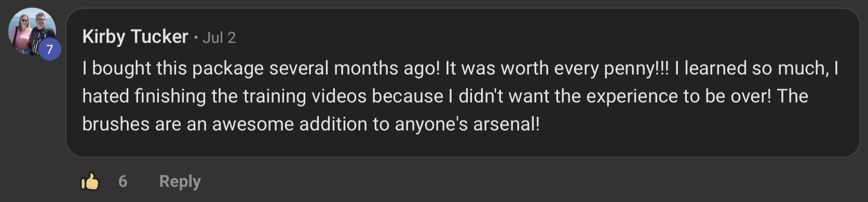View the 6 likes count
Viewport: 868px width, 202px height.
pyautogui.click(x=123, y=181)
